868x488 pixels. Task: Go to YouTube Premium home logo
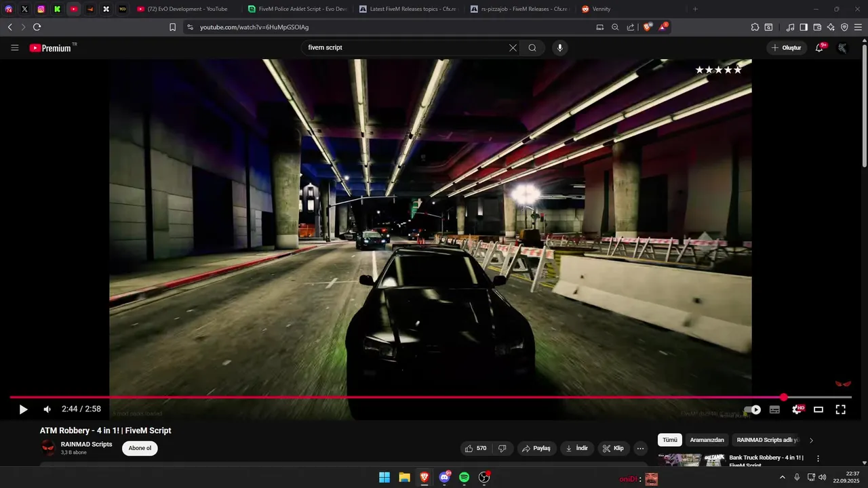(50, 48)
